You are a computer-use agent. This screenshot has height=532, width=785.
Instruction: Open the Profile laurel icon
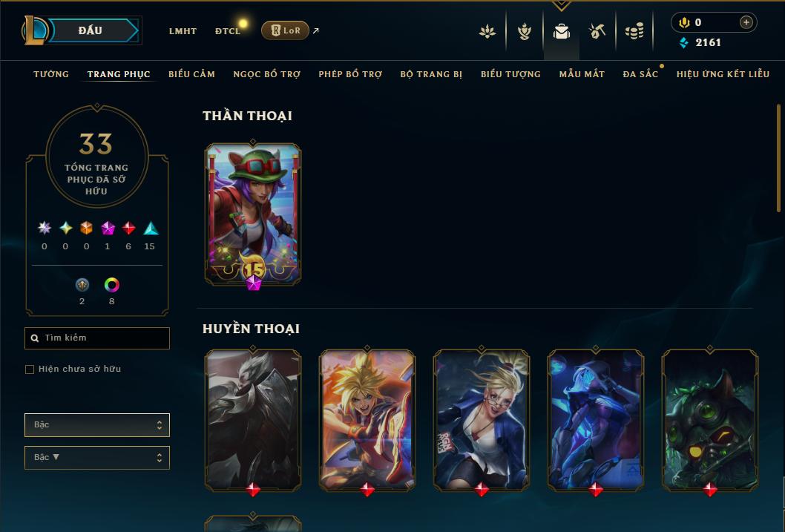[x=524, y=31]
